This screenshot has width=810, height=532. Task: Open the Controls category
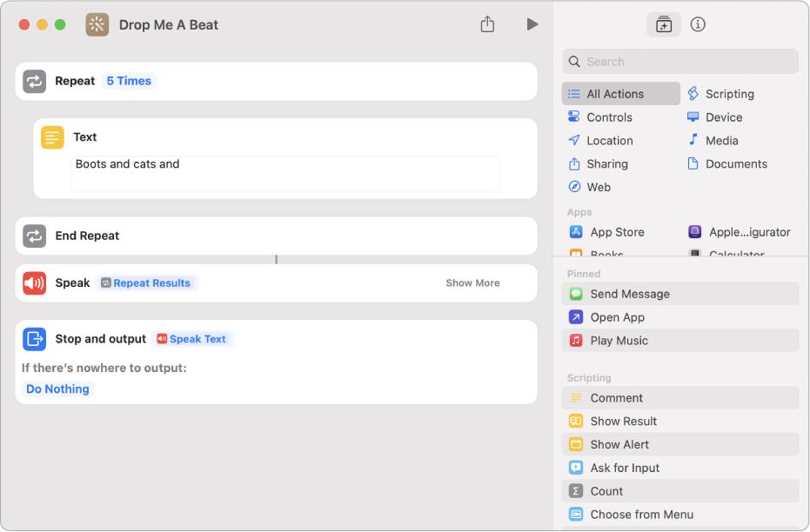coord(600,117)
